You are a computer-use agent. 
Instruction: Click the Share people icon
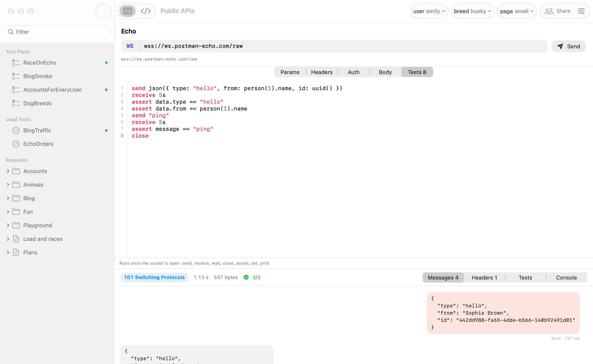tap(549, 11)
